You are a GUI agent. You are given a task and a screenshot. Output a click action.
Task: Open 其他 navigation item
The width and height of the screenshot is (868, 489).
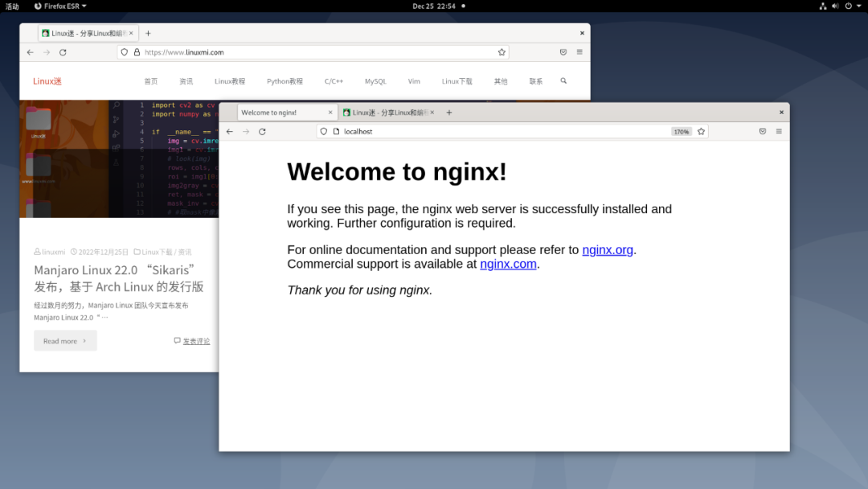501,81
